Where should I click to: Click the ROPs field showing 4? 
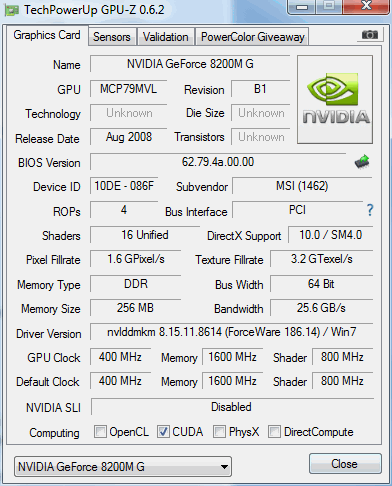124,210
